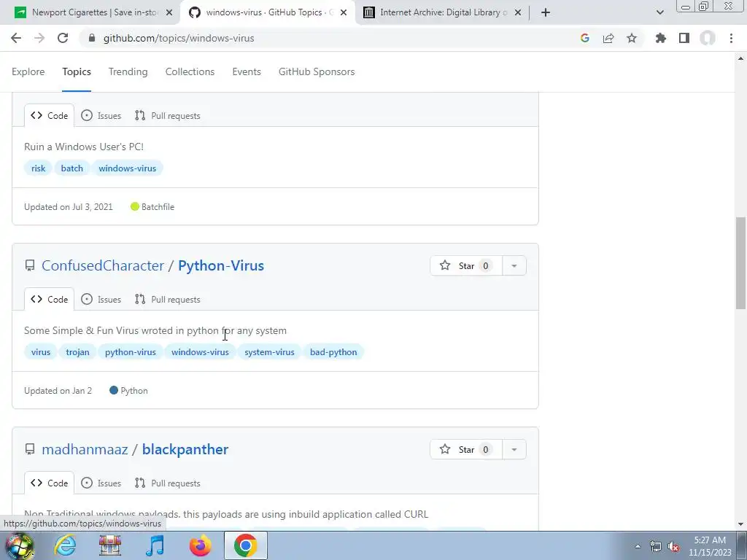Bookmark this page with star icon
Image resolution: width=747 pixels, height=560 pixels.
[x=632, y=38]
